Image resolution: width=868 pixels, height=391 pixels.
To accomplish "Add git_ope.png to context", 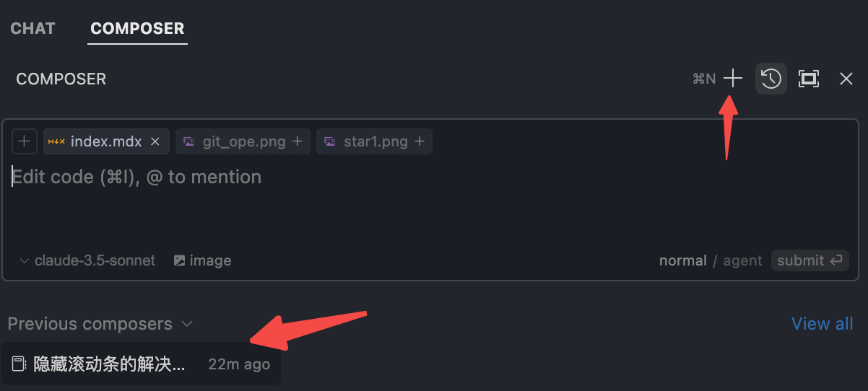I will [x=298, y=141].
